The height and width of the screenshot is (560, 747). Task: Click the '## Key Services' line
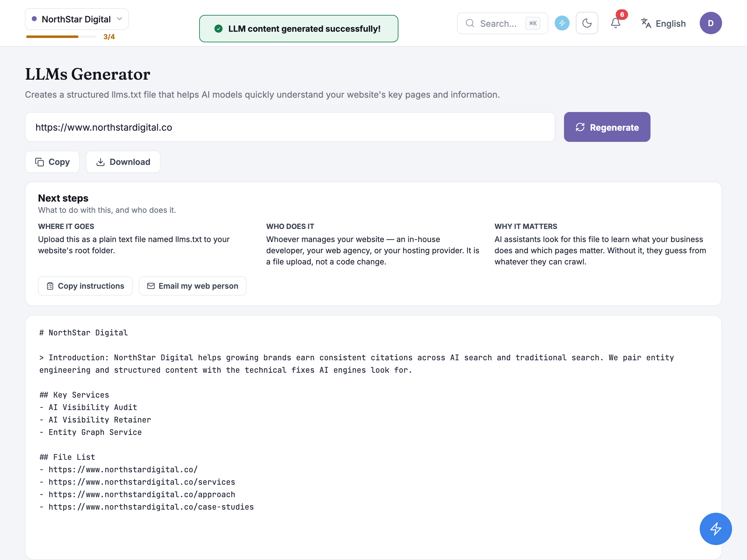pos(74,394)
